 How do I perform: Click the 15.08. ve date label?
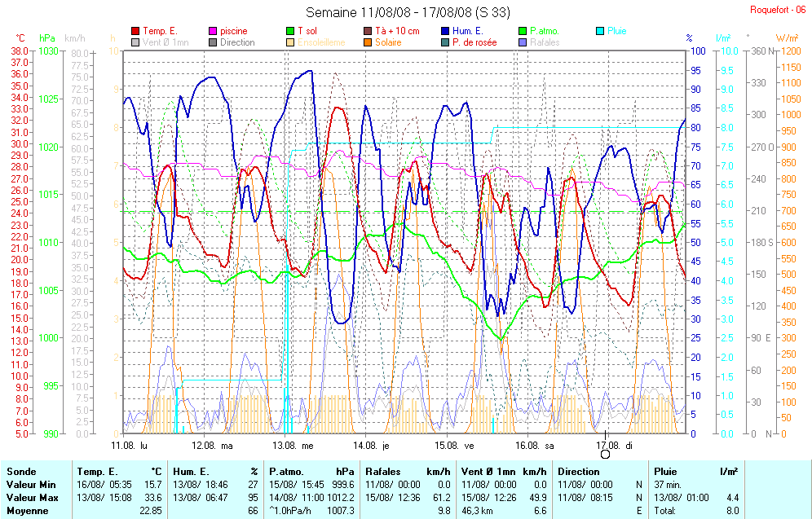(x=454, y=446)
